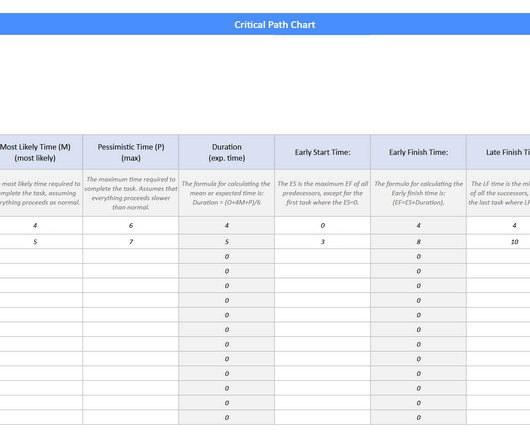Screen dimensions: 530x442
Task: Click the Early Finish Time header cell
Action: click(418, 152)
